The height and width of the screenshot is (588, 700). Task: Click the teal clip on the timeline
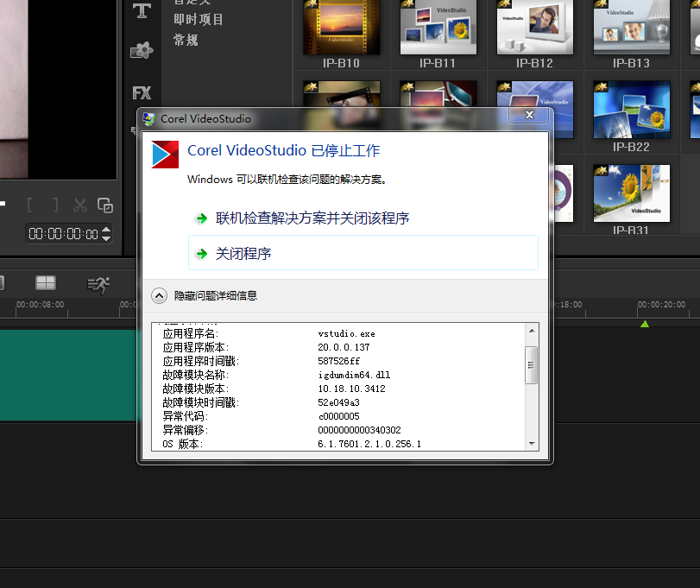click(68, 375)
